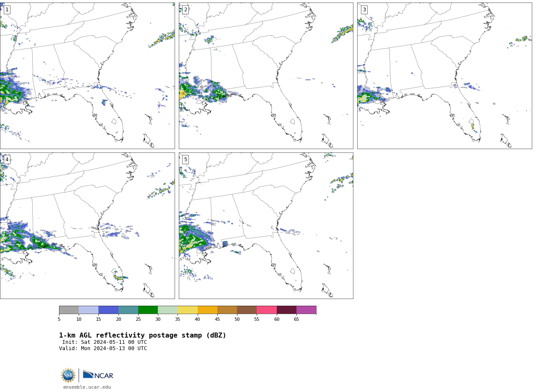The width and height of the screenshot is (536, 392).
Task: Open ensemble member 2 reflectivity map
Action: (x=266, y=76)
